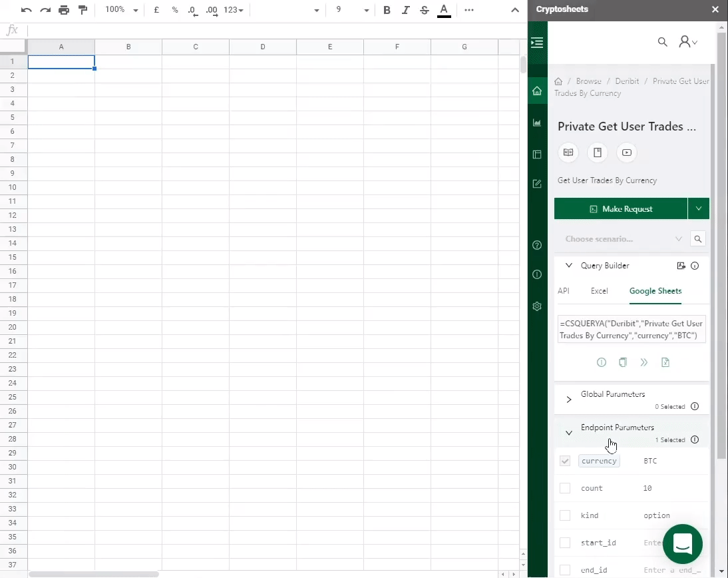Click the scenario search button
Screen dimensions: 728x578
tap(698, 239)
